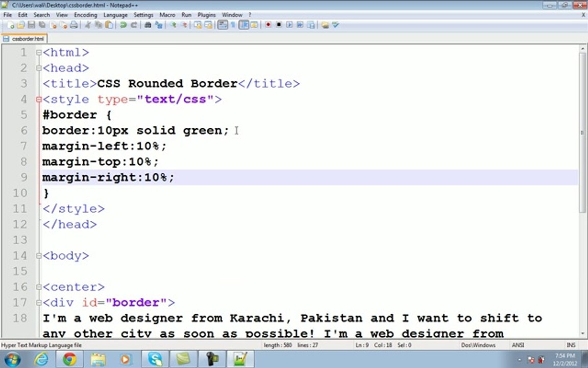Click the Save All icon
Viewport: 588px width, 368px height.
click(x=42, y=25)
